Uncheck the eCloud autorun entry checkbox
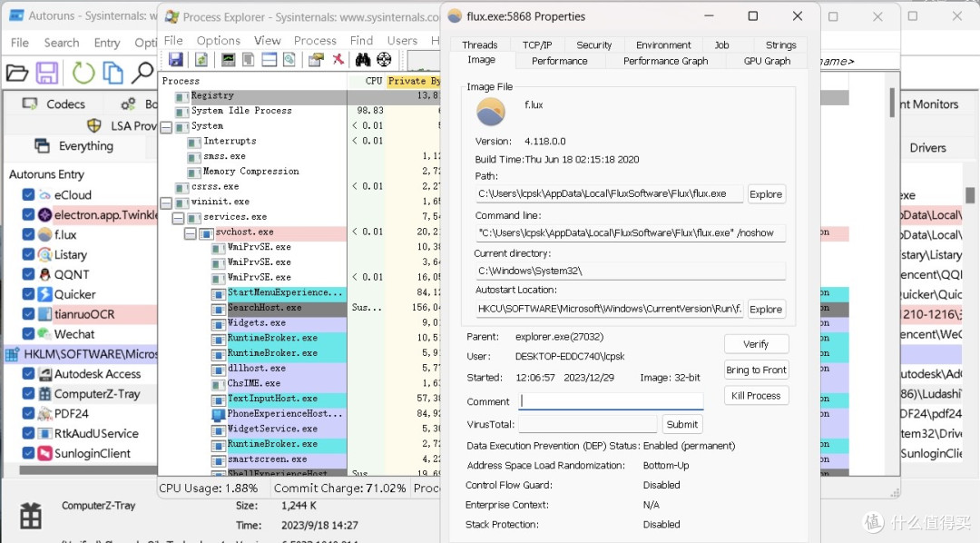This screenshot has width=980, height=543. point(28,194)
